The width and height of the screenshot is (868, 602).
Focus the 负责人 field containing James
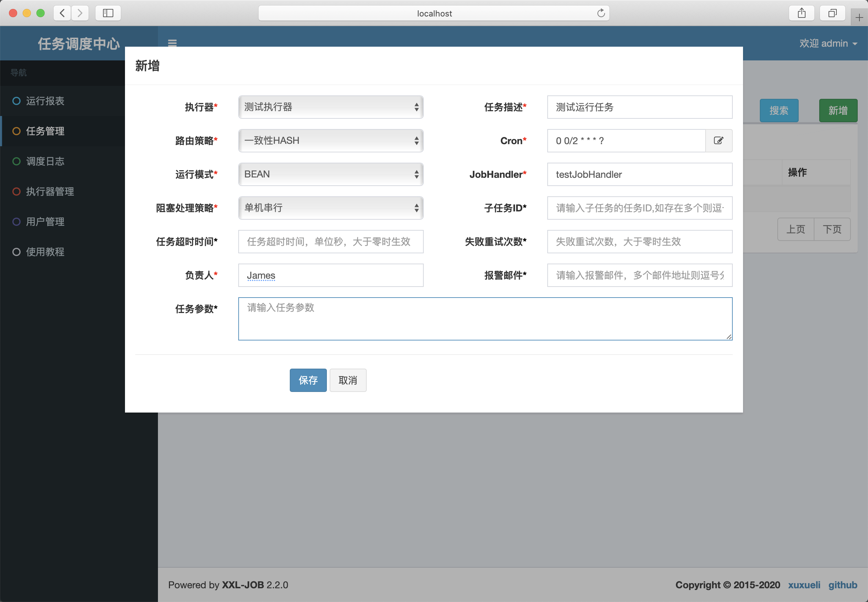click(331, 275)
